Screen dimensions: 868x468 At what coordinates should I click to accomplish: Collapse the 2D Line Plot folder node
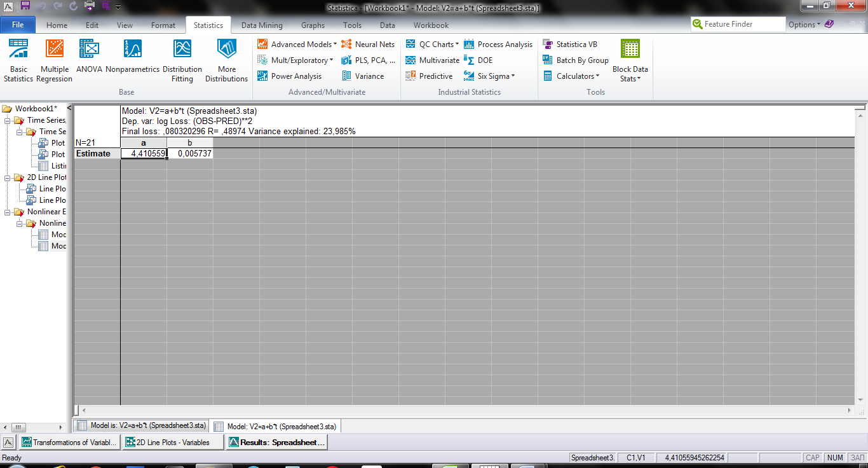pos(8,177)
